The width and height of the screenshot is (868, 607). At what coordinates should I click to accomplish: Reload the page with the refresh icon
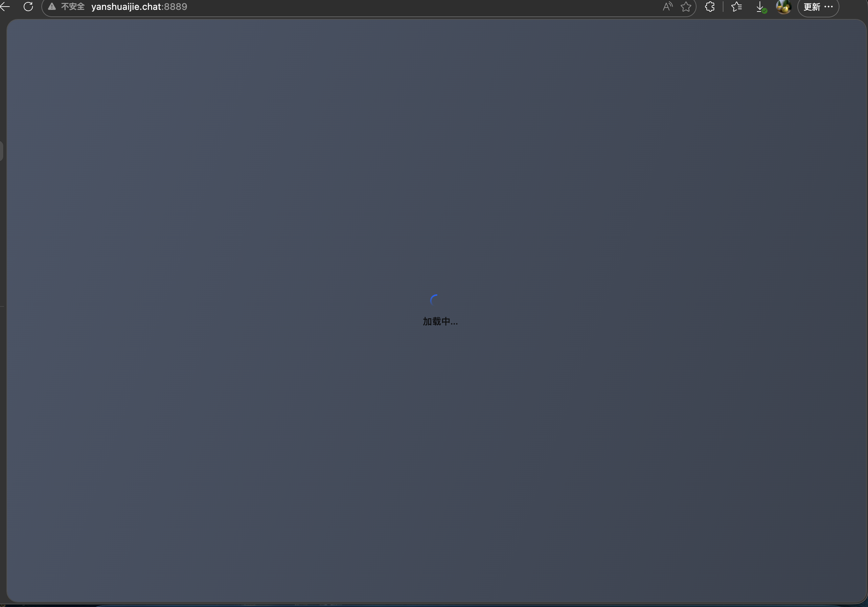click(x=28, y=7)
